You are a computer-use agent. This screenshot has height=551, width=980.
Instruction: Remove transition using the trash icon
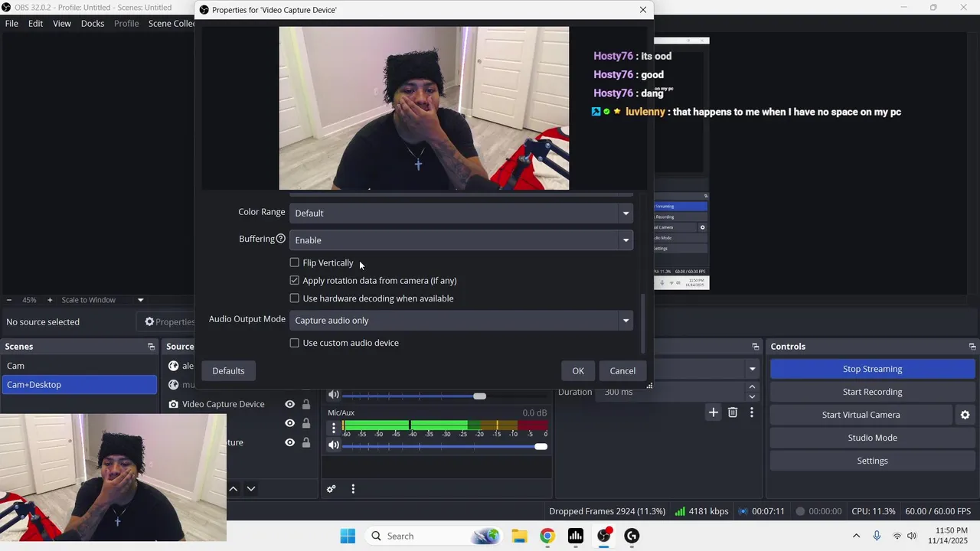point(733,412)
